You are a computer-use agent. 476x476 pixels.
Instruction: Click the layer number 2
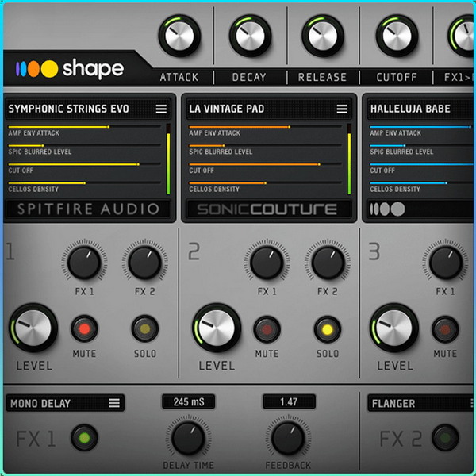tap(194, 251)
